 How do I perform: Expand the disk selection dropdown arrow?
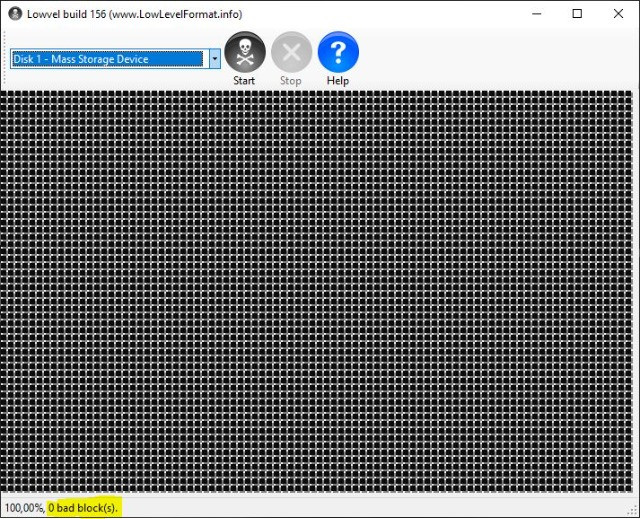click(x=215, y=59)
